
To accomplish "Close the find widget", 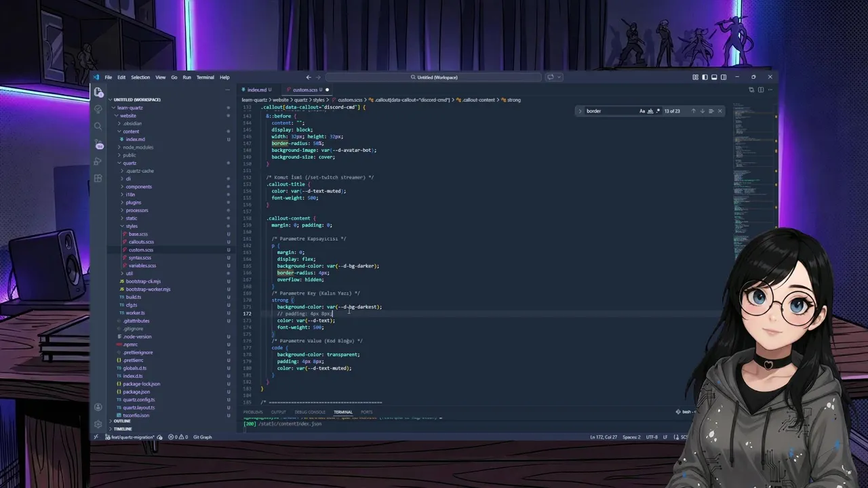I will click(719, 111).
